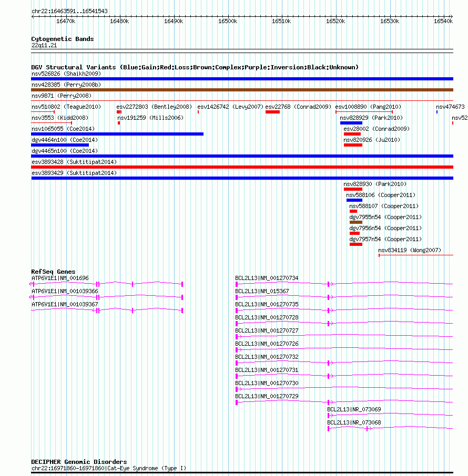Click ATP6V1E1|NM_001039367 transcript label
This screenshot has width=468, height=476.
(x=65, y=304)
